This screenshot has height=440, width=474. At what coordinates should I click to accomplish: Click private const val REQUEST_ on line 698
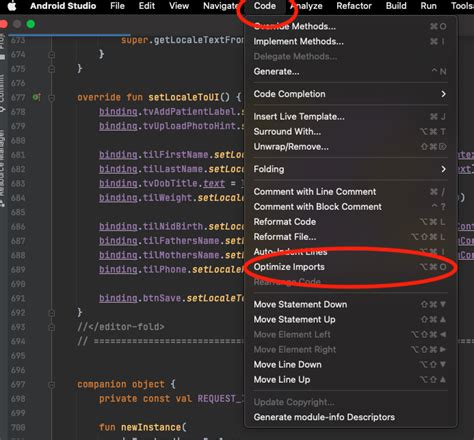coord(172,399)
